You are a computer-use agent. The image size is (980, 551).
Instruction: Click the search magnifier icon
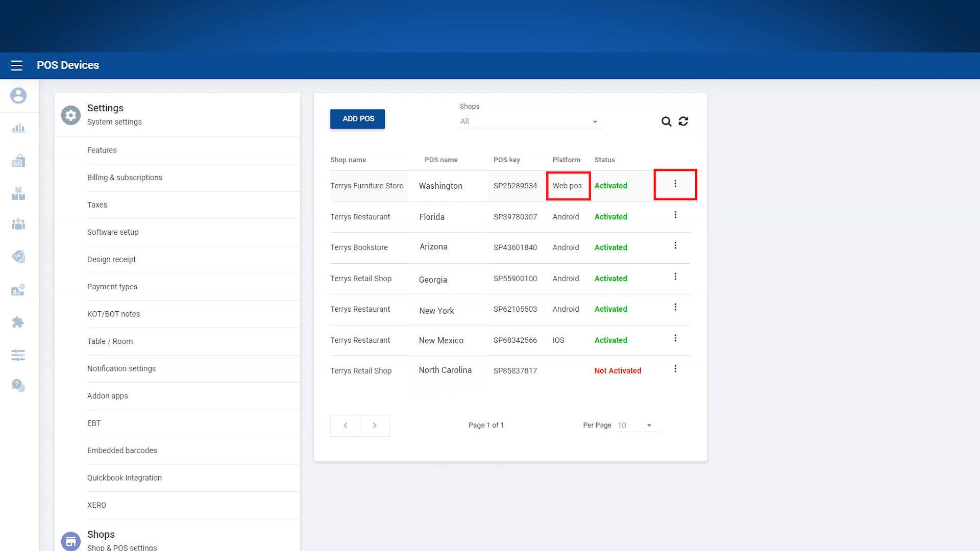pyautogui.click(x=666, y=121)
